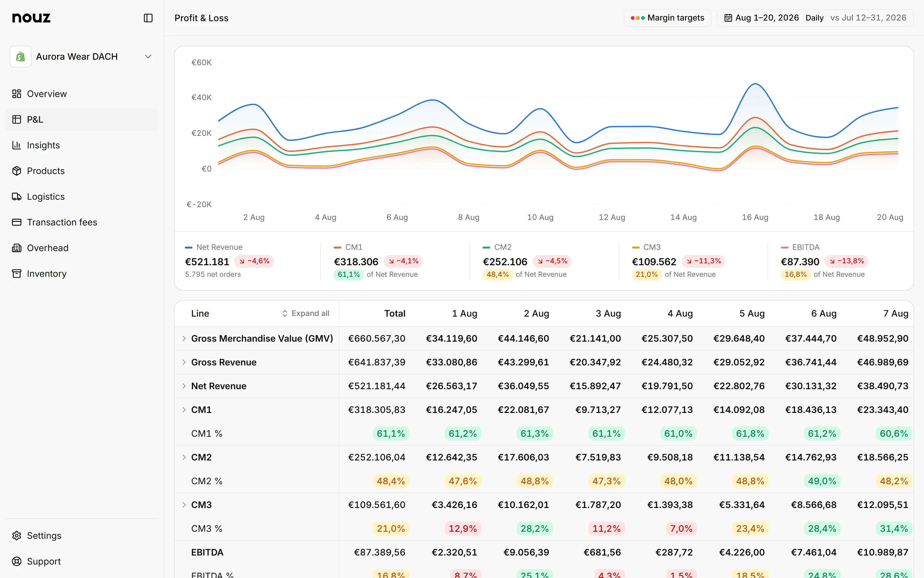The height and width of the screenshot is (578, 924).
Task: Click the Total column header
Action: (x=394, y=313)
